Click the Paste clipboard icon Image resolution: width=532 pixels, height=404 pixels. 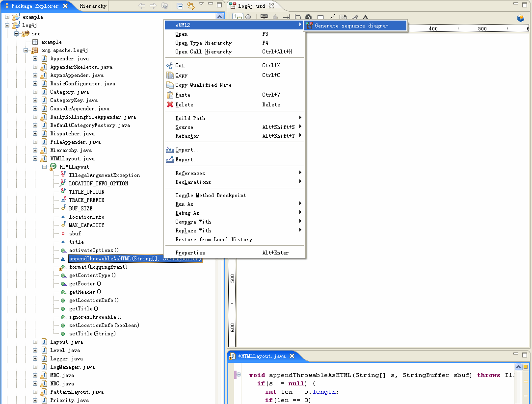coord(170,95)
